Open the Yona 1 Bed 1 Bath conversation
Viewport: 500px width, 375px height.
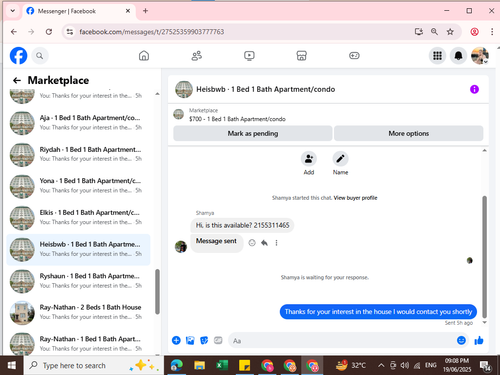[78, 186]
